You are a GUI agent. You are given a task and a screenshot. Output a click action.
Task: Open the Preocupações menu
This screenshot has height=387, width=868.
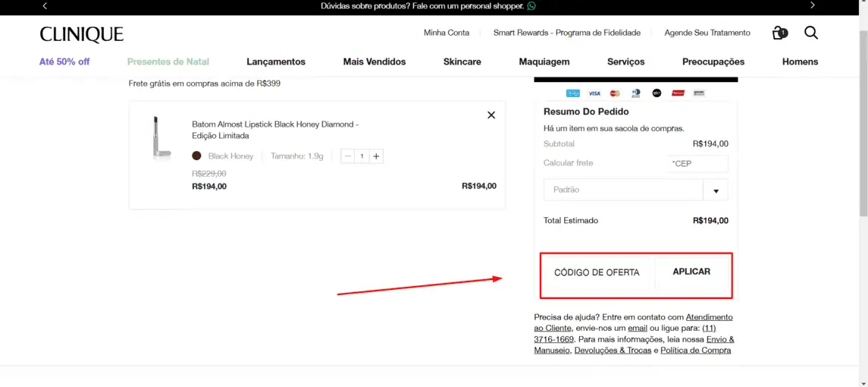tap(713, 61)
